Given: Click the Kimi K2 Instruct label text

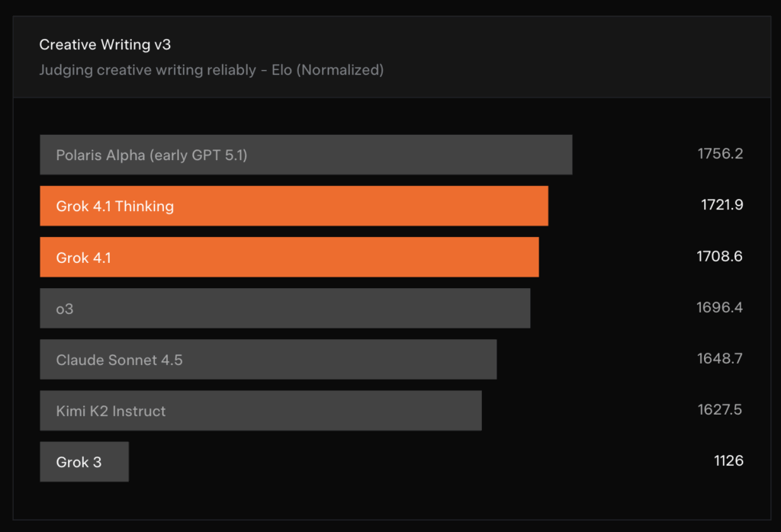Looking at the screenshot, I should 111,411.
